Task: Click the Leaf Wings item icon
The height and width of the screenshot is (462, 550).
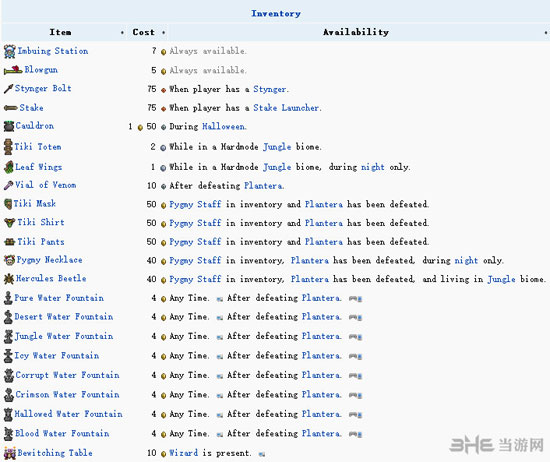Action: point(9,167)
